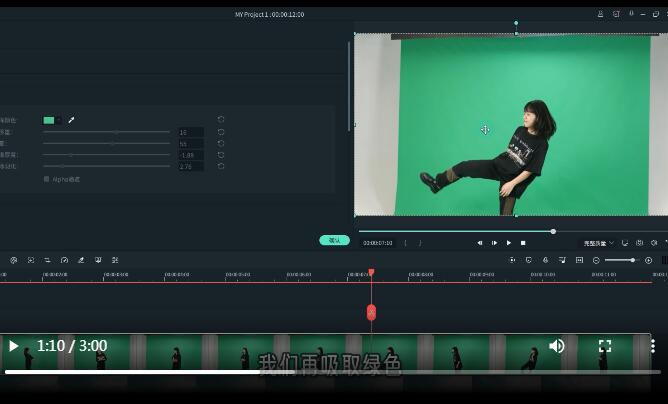
Task: Open the color palette tool in timeline toolbar
Action: [81, 260]
